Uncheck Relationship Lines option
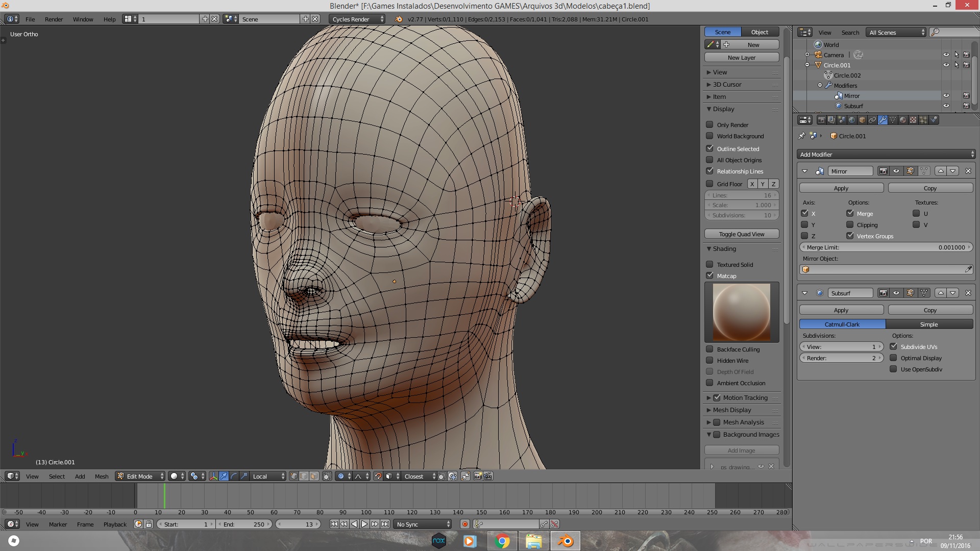The height and width of the screenshot is (551, 980). pos(709,171)
